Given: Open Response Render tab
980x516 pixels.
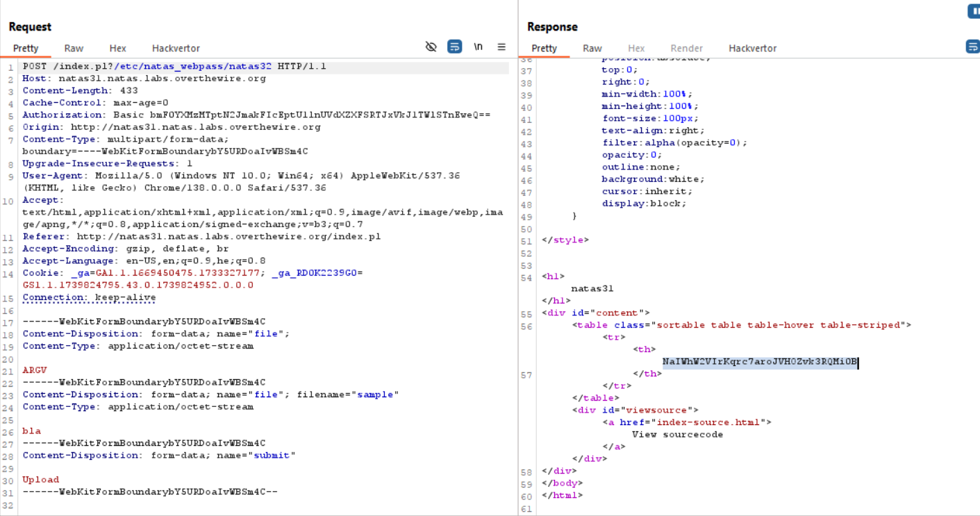Looking at the screenshot, I should pos(686,48).
